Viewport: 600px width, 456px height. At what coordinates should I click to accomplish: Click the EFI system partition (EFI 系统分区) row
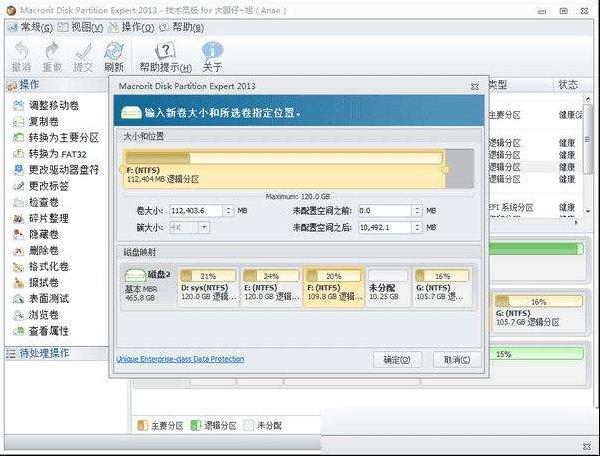pyautogui.click(x=536, y=207)
